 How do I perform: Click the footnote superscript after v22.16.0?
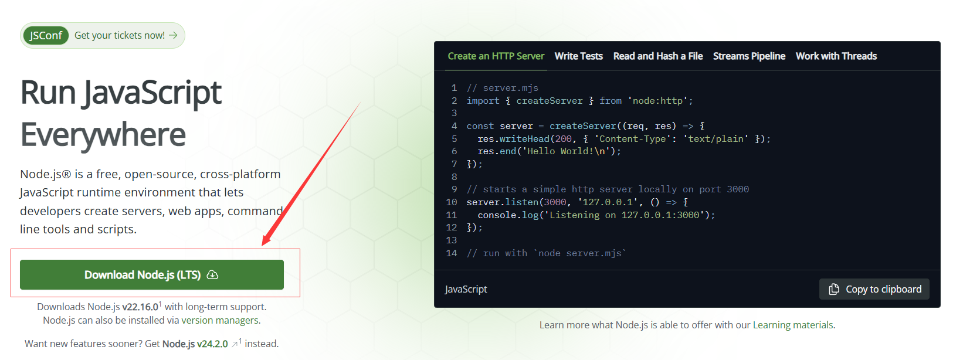click(x=160, y=304)
